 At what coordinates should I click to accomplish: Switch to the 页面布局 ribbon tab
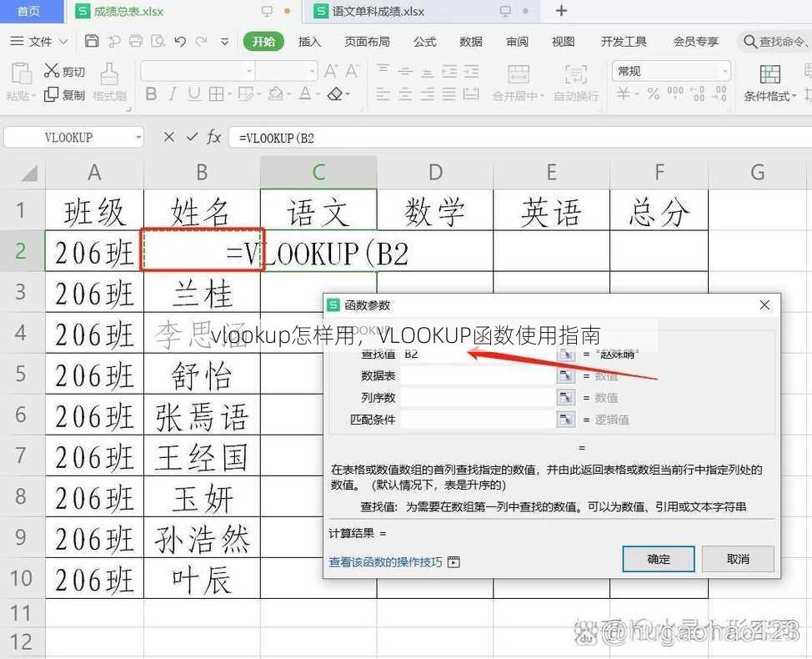(x=367, y=42)
